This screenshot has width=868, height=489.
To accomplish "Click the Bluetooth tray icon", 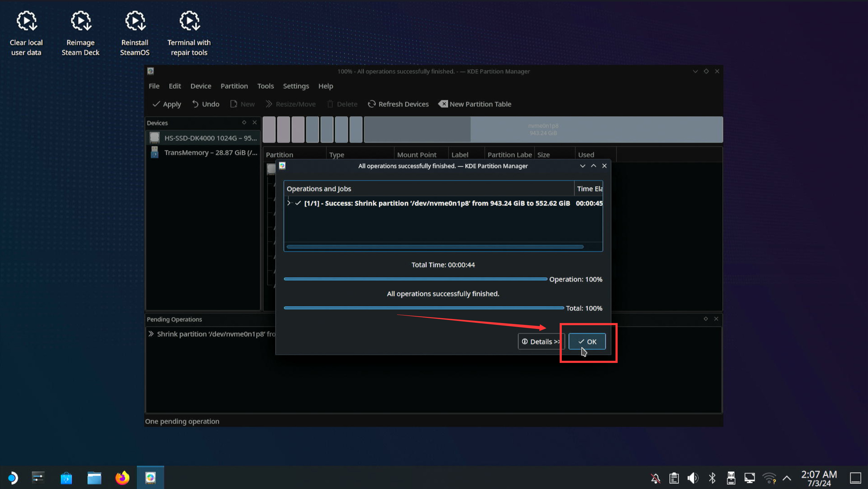I will [x=712, y=478].
